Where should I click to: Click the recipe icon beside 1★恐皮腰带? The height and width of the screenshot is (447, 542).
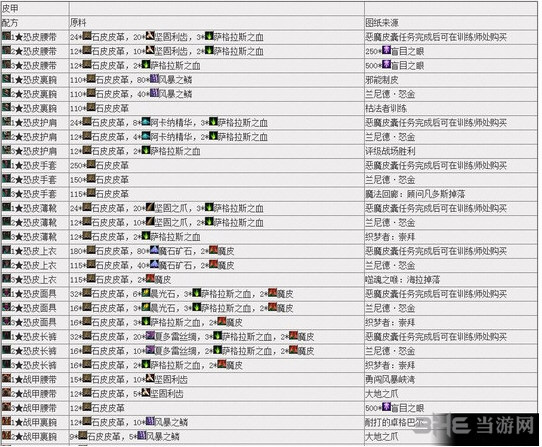(x=6, y=36)
